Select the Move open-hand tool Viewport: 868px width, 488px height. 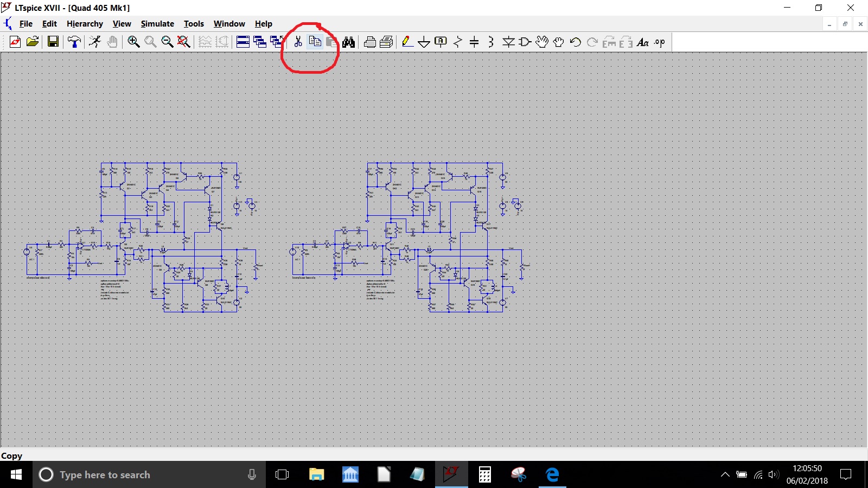coord(542,42)
